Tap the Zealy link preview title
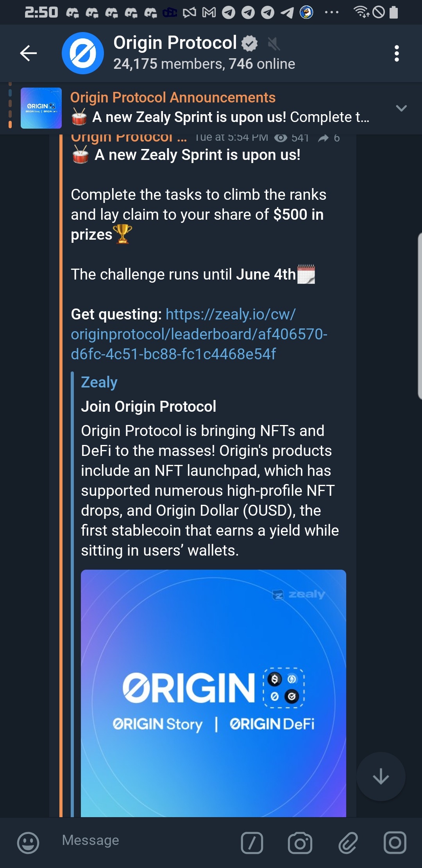The width and height of the screenshot is (422, 868). 99,382
